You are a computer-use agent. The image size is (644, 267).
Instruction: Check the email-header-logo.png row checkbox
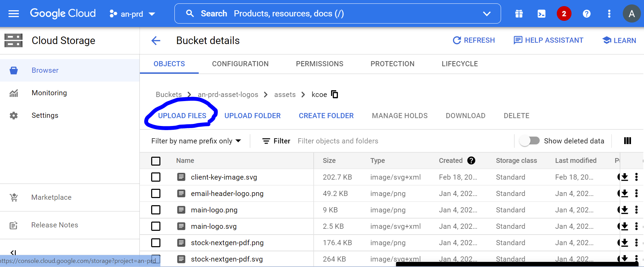[156, 193]
